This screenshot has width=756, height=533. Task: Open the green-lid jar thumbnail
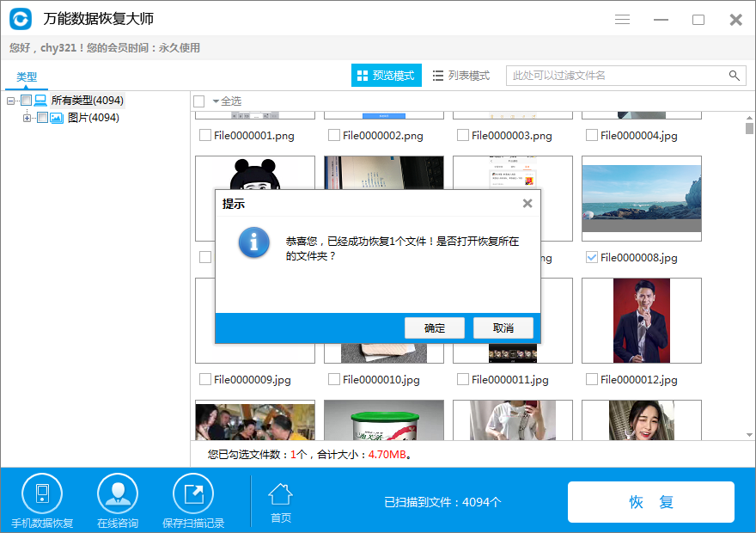pyautogui.click(x=384, y=420)
